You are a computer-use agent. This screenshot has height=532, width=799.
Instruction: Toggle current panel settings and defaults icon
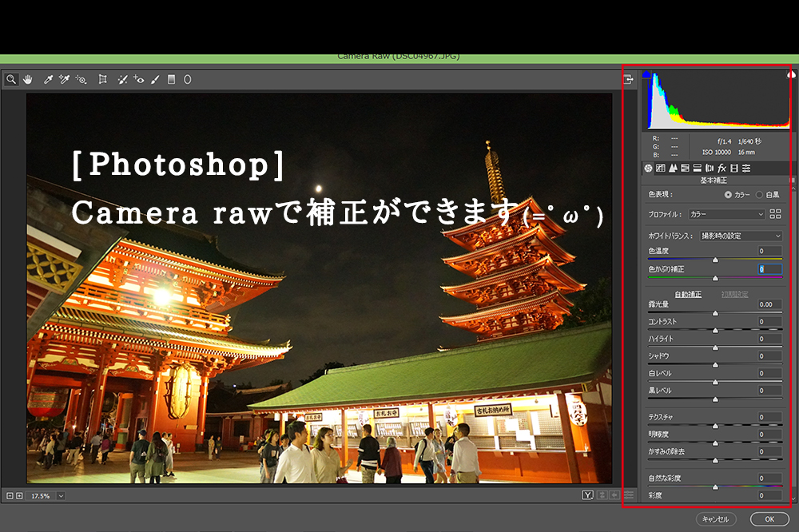coord(630,494)
